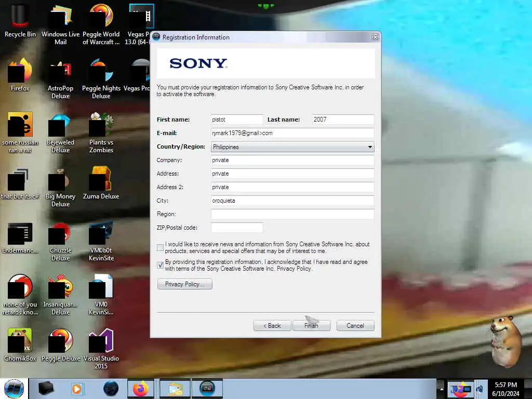
Task: Click the Last name field
Action: tap(343, 119)
